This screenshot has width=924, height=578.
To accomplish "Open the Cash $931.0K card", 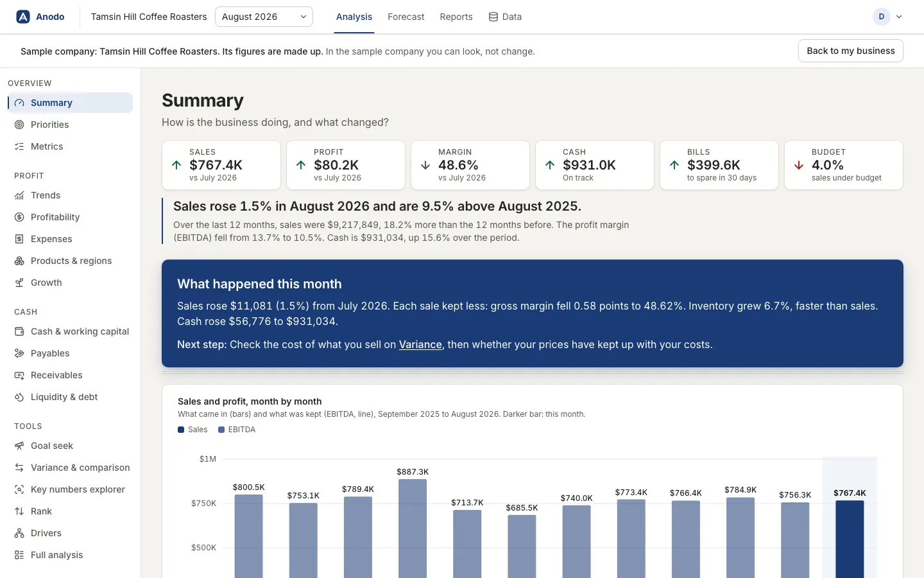I will coord(595,165).
